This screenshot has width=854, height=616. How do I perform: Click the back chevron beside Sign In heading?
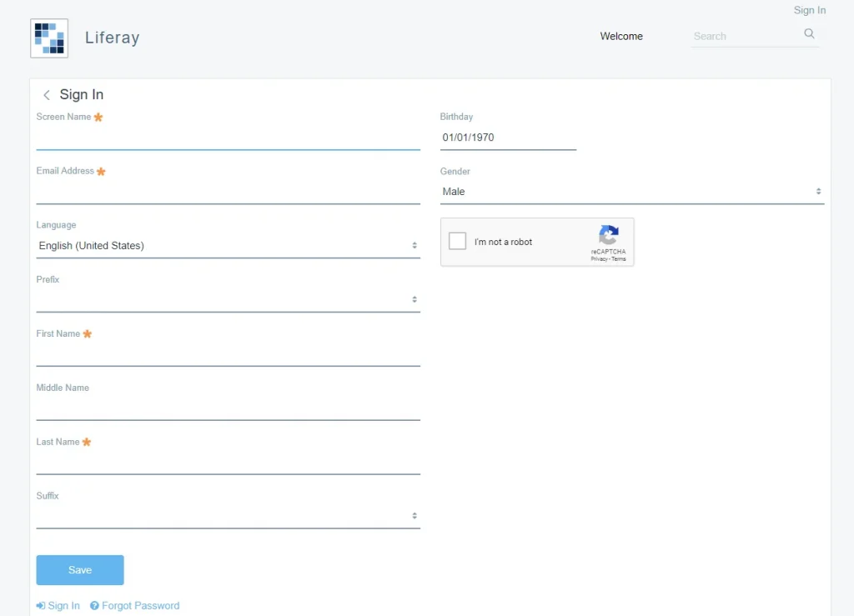click(47, 94)
